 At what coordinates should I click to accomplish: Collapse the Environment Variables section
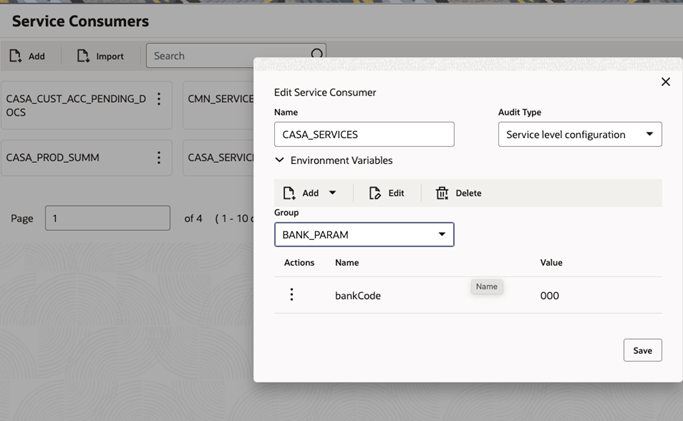click(280, 160)
